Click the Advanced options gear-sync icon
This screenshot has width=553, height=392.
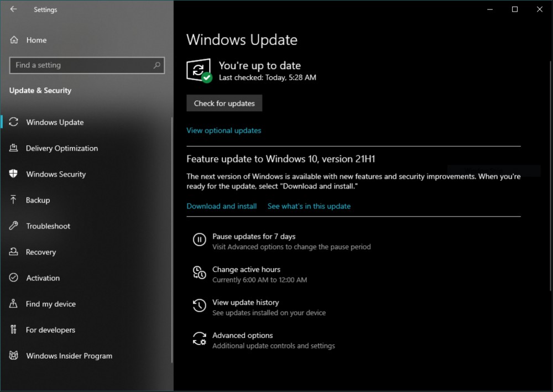click(199, 338)
